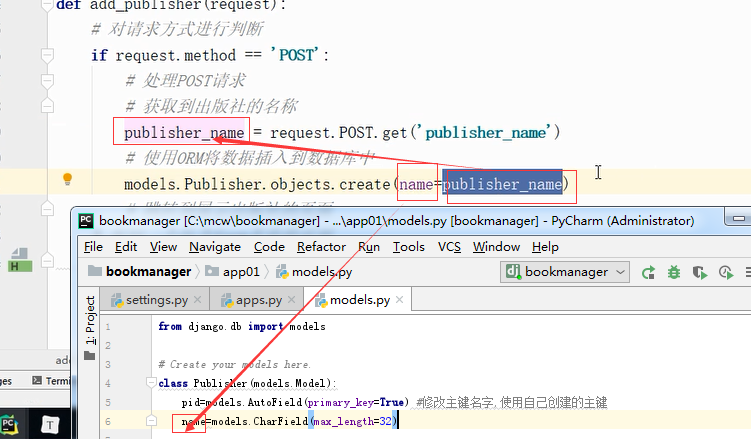This screenshot has height=439, width=751.
Task: Click fold marker on line 6
Action: (151, 420)
